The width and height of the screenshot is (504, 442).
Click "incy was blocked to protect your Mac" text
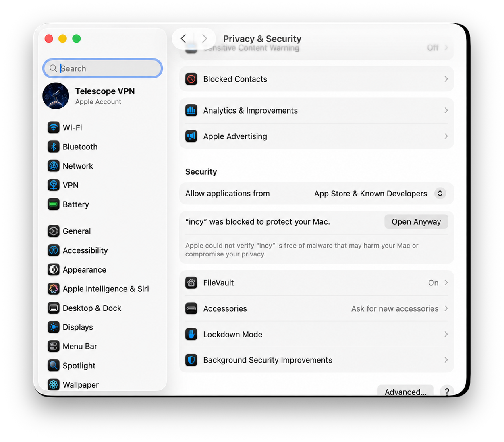click(x=258, y=222)
